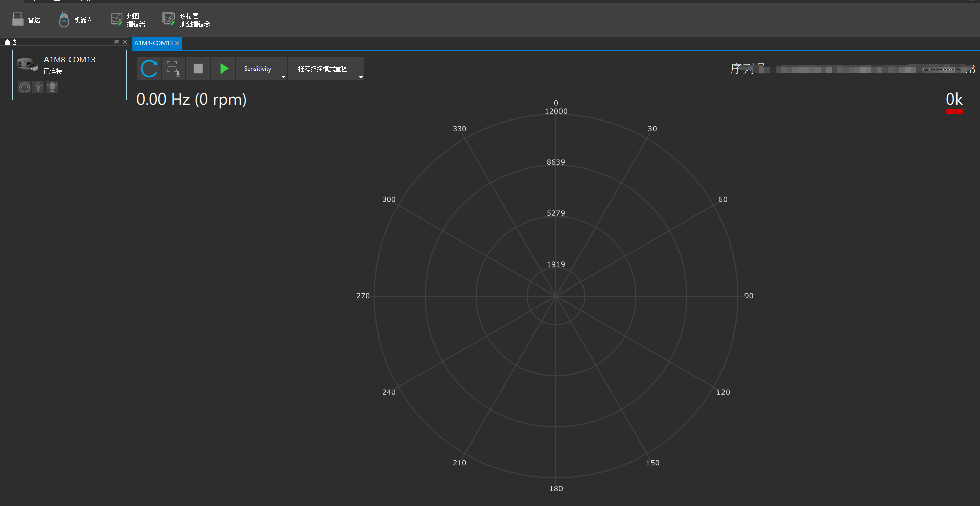
Task: Click the 30 degree angle label
Action: tap(652, 129)
